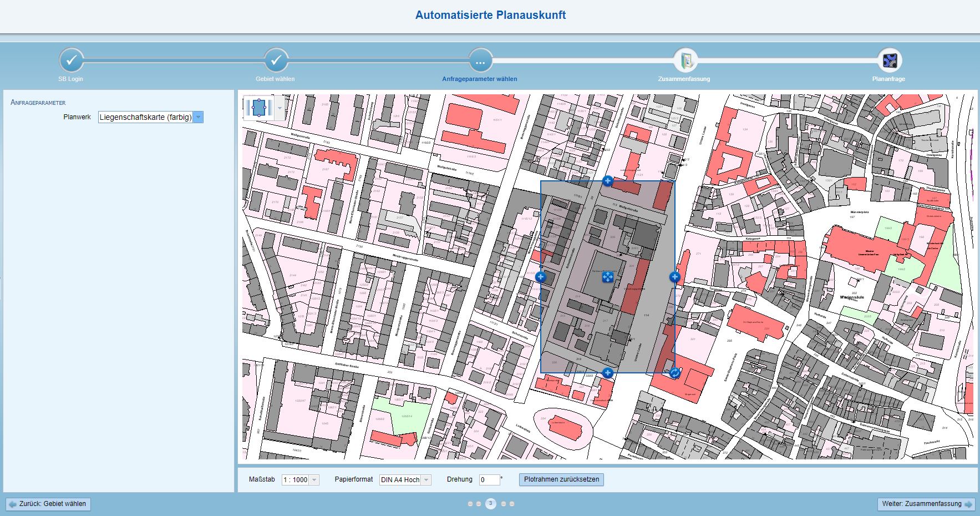
Task: Click the Zusammenfassung step document icon
Action: pos(686,61)
